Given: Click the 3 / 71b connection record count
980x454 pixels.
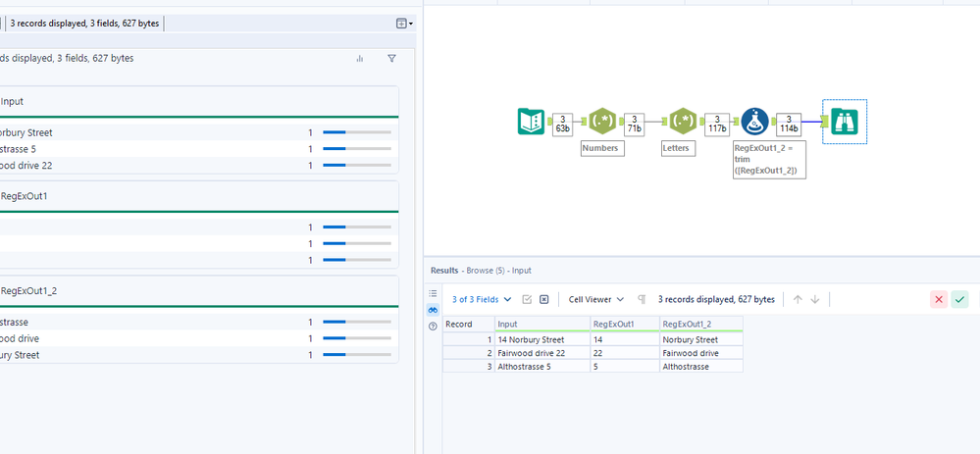Looking at the screenshot, I should [x=635, y=124].
